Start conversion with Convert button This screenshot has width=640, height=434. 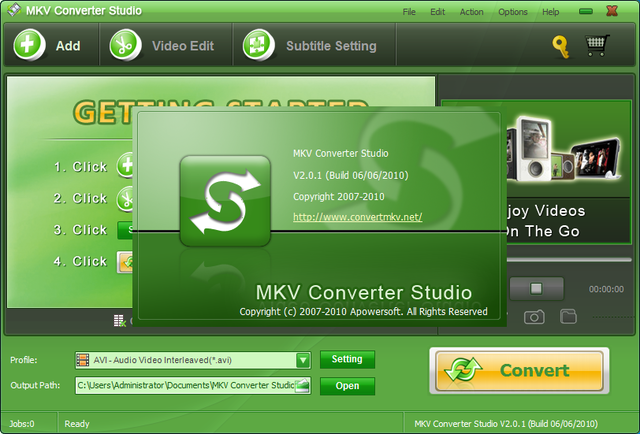click(519, 371)
